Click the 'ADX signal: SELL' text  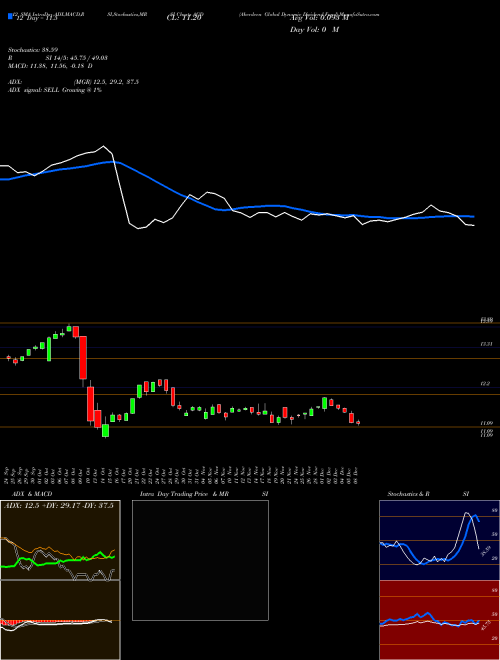point(34,90)
